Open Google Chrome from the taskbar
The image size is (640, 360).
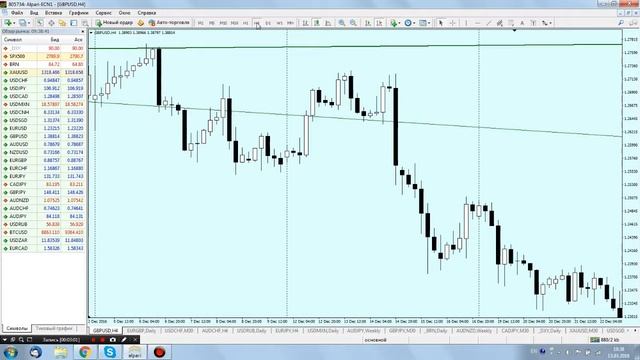tap(85, 352)
